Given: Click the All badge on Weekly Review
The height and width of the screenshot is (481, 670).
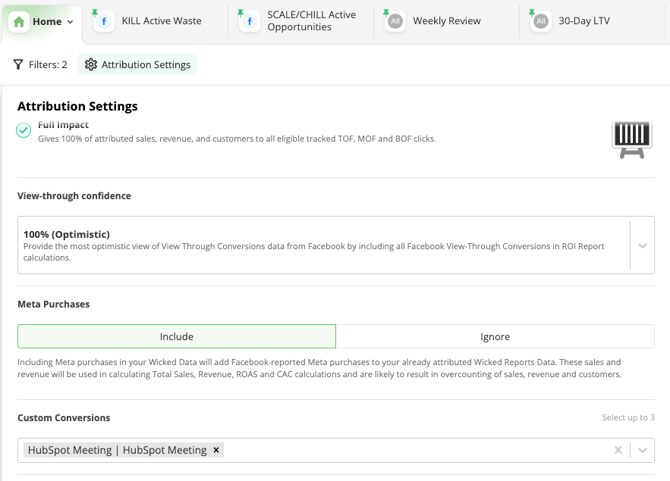Looking at the screenshot, I should click(395, 21).
